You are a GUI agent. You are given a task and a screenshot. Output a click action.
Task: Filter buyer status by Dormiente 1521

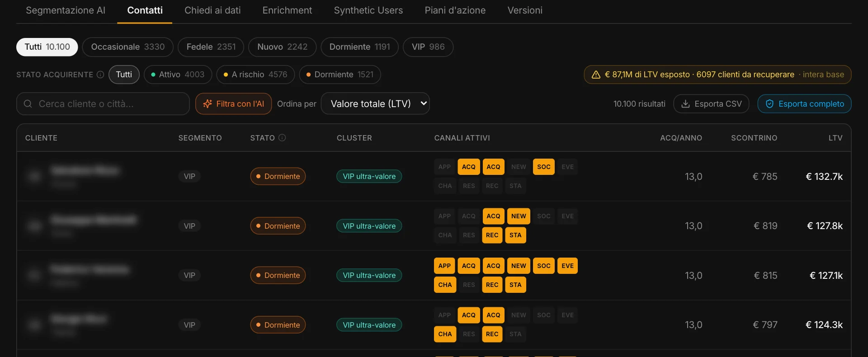coord(340,75)
